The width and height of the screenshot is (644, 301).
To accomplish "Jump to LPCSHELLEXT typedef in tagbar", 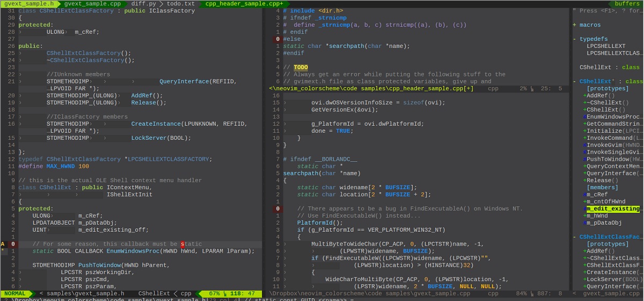I will pos(606,46).
